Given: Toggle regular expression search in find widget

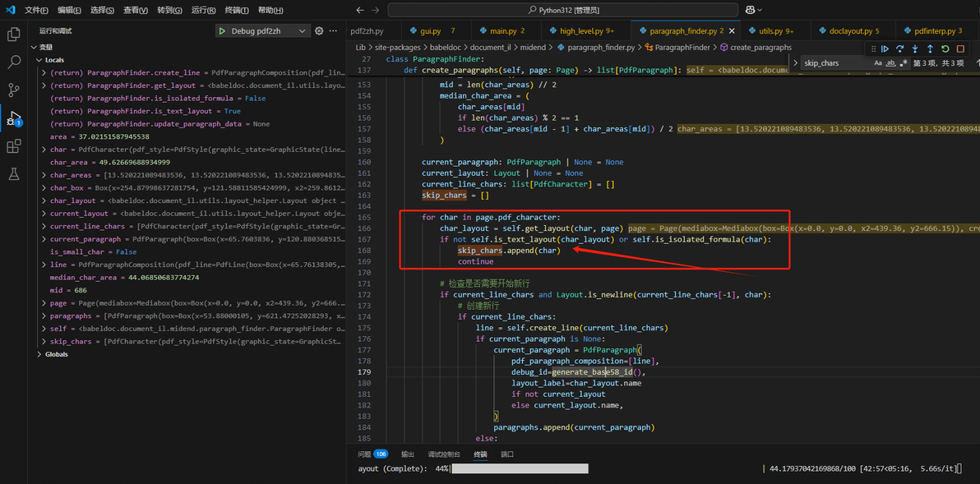Looking at the screenshot, I should [x=904, y=62].
